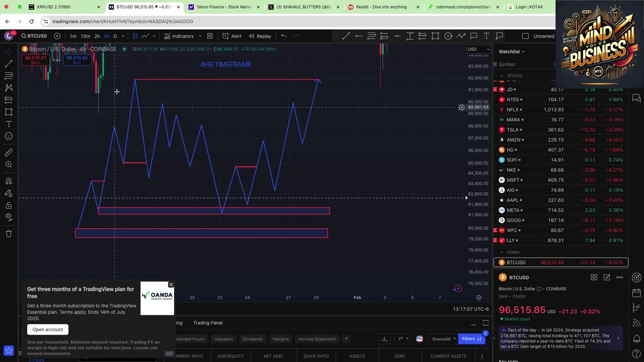Viewport: 644px width, 362px height.
Task: Select the candlestick chart style icon
Action: 135,36
